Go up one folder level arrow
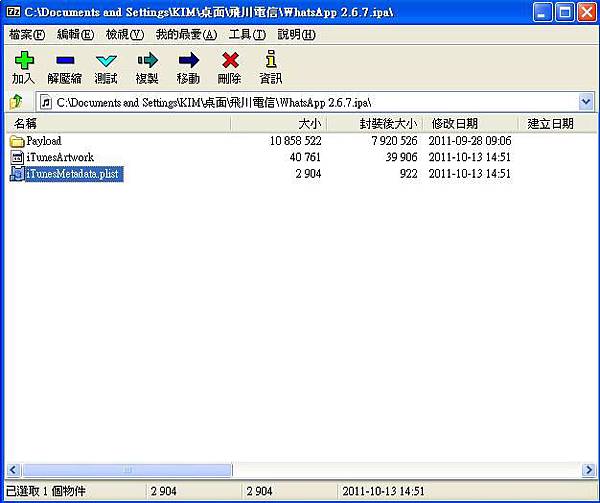The width and height of the screenshot is (600, 503). click(x=16, y=102)
